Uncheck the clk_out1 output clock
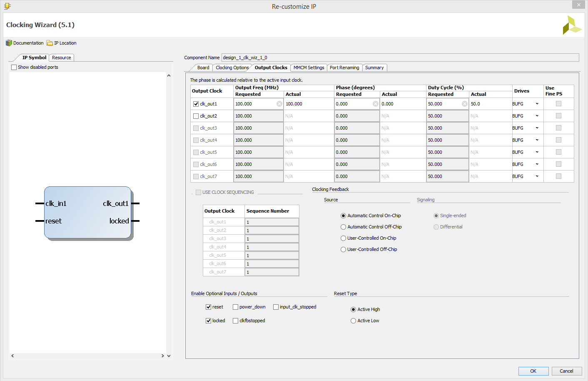Image resolution: width=588 pixels, height=381 pixels. [196, 104]
